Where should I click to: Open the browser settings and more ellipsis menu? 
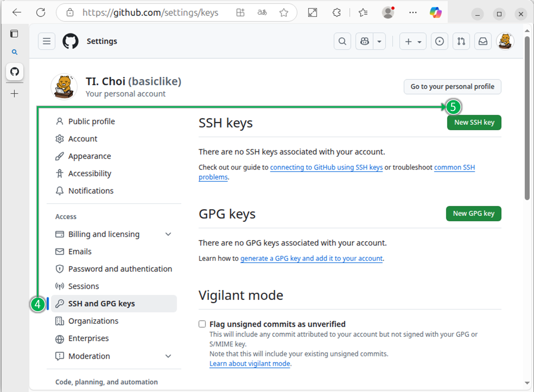413,13
